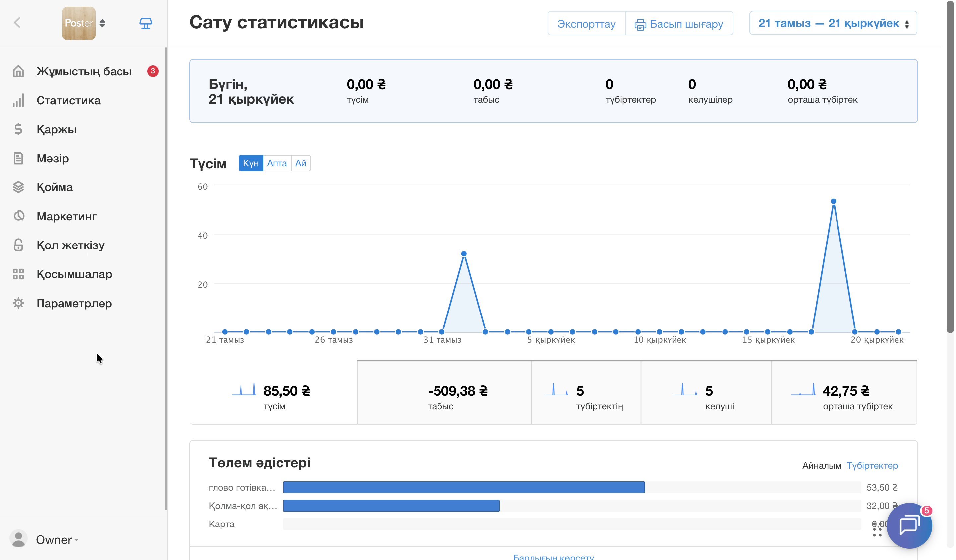Click the Басып шығару print button
Image resolution: width=956 pixels, height=560 pixels.
pos(679,24)
